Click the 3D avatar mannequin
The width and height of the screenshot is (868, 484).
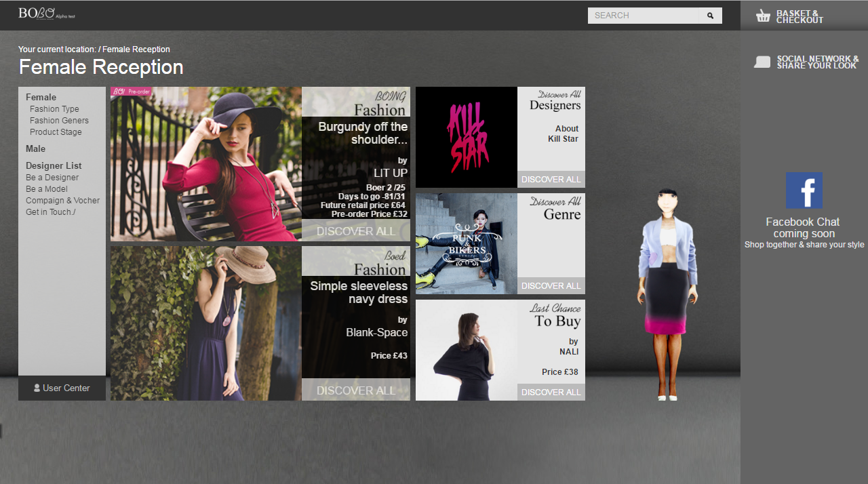pyautogui.click(x=668, y=294)
